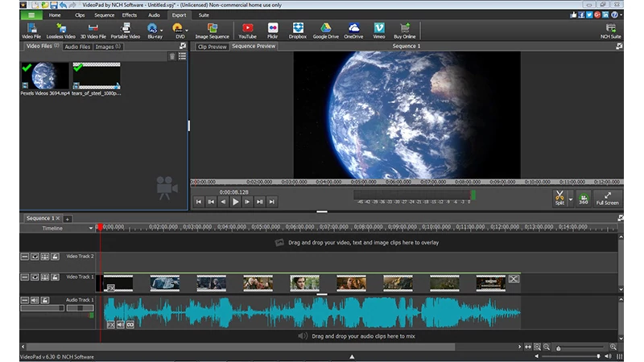
Task: Export using the Video File icon
Action: point(31,31)
